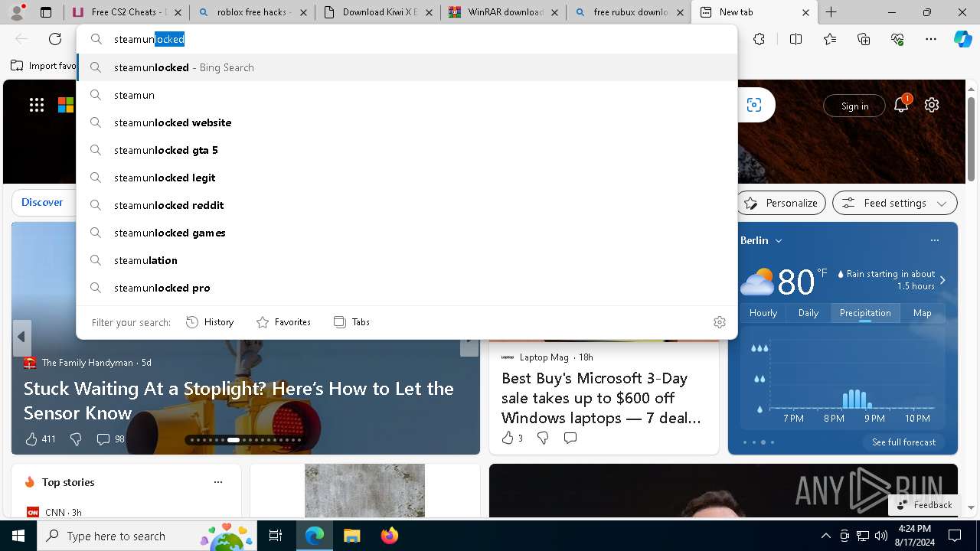The image size is (980, 551).
Task: Open comments on stoplight story
Action: pyautogui.click(x=110, y=439)
